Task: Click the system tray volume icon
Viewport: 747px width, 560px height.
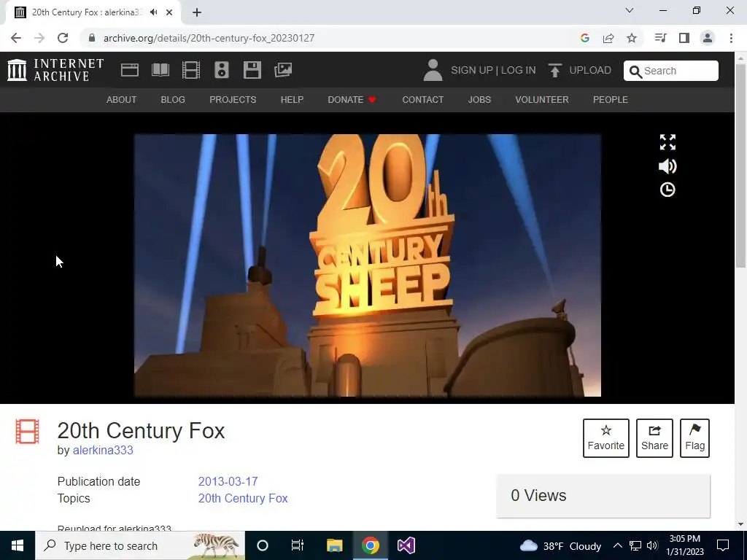Action: pos(653,545)
